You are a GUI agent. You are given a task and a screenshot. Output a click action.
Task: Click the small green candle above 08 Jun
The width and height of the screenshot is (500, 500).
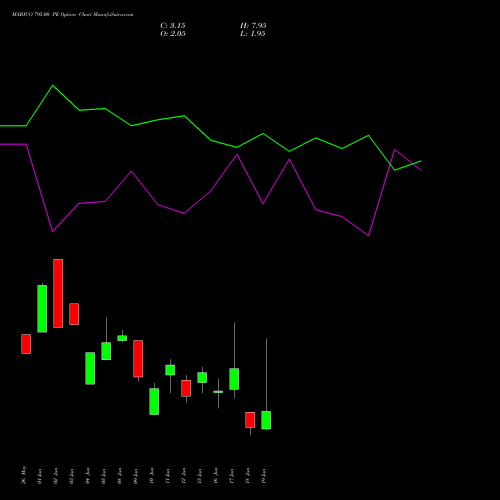point(122,338)
